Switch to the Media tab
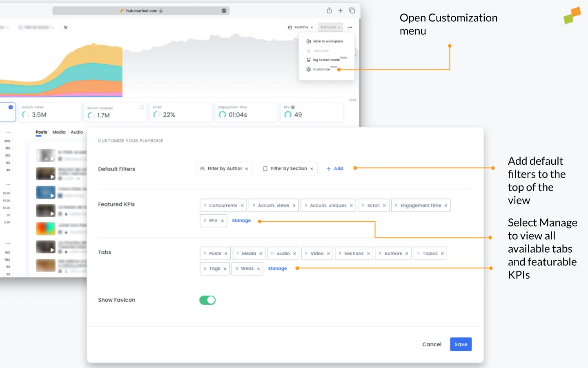This screenshot has width=588, height=368. point(59,132)
